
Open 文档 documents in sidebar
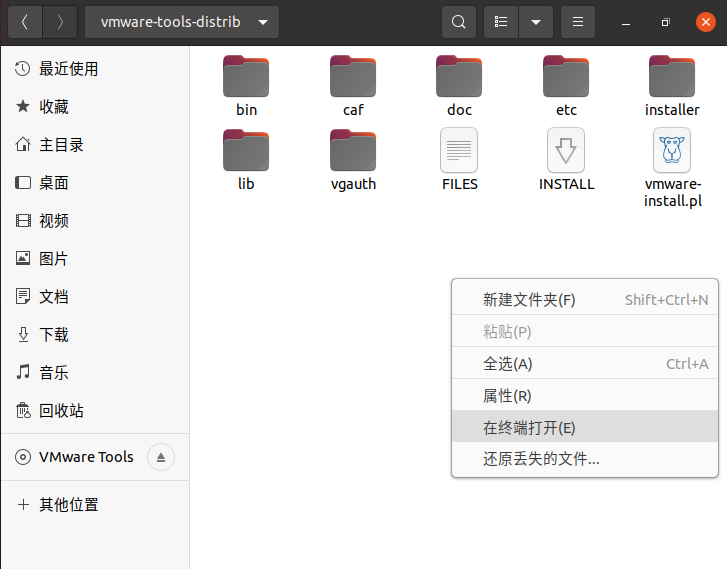pos(95,297)
